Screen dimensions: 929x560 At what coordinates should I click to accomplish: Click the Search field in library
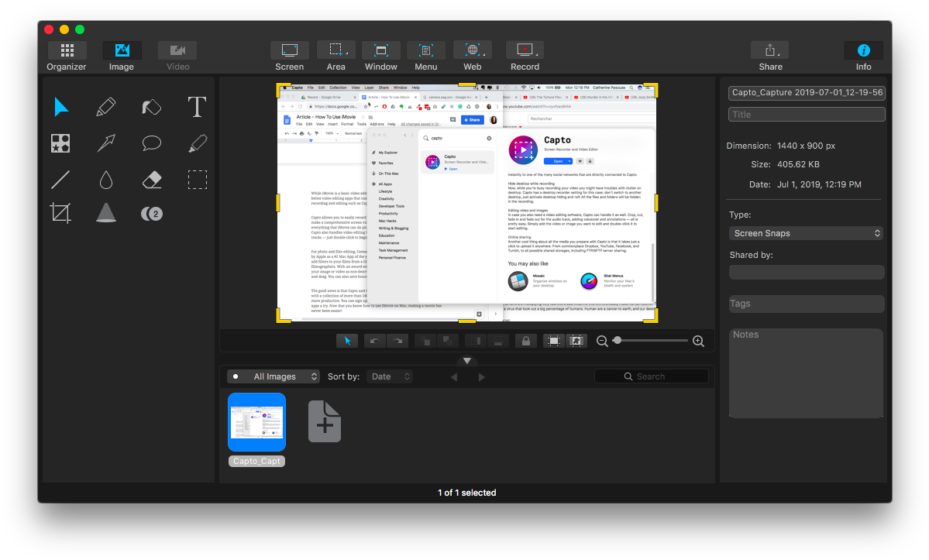click(651, 376)
